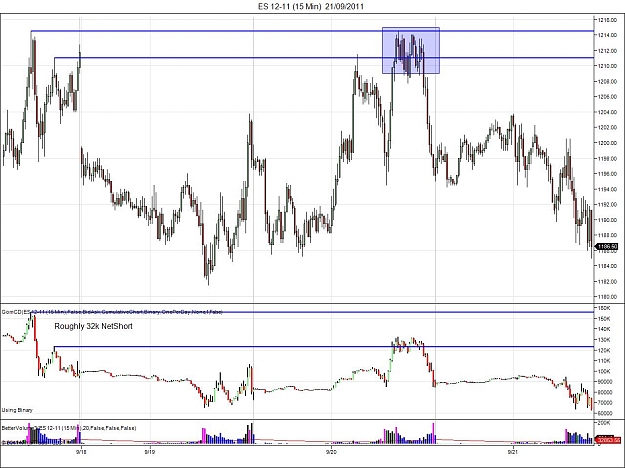Click the 1202.00 price axis label
Viewport: 625px width, 468px height.
[x=607, y=128]
